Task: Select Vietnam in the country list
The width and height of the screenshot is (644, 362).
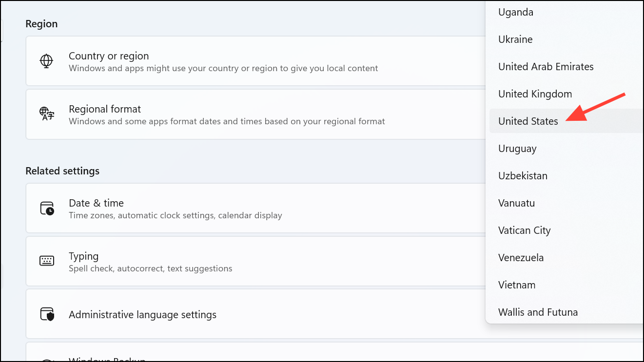Action: [517, 285]
